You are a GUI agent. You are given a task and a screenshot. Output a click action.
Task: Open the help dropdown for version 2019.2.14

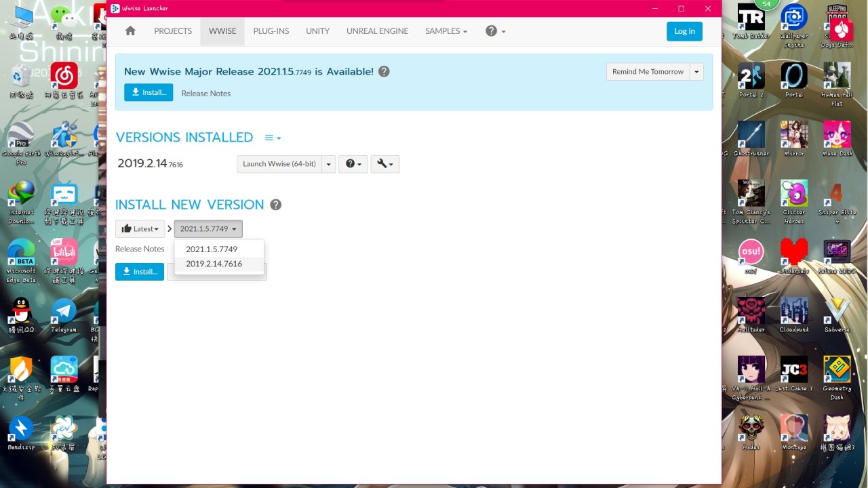tap(353, 164)
